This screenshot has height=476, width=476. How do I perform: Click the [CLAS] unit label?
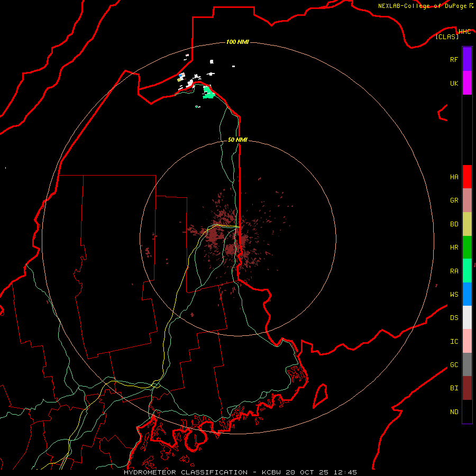[447, 36]
